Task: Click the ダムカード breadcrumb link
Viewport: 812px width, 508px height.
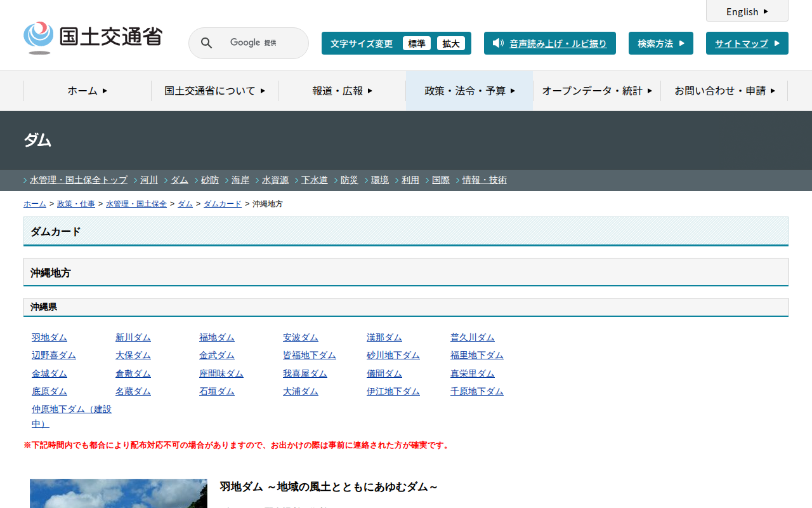Action: point(222,204)
